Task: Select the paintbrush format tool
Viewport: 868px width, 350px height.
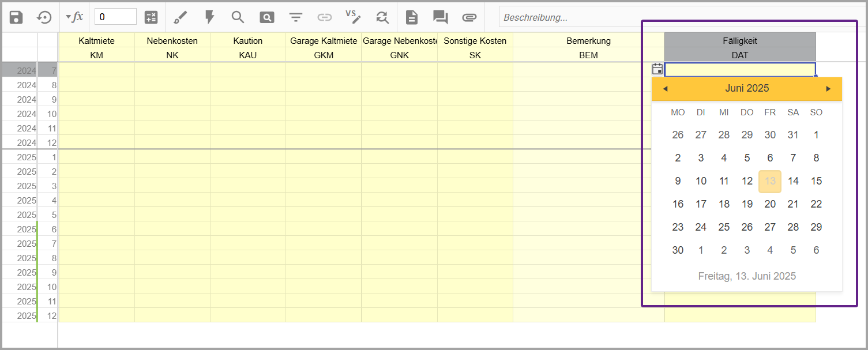Action: (x=181, y=17)
